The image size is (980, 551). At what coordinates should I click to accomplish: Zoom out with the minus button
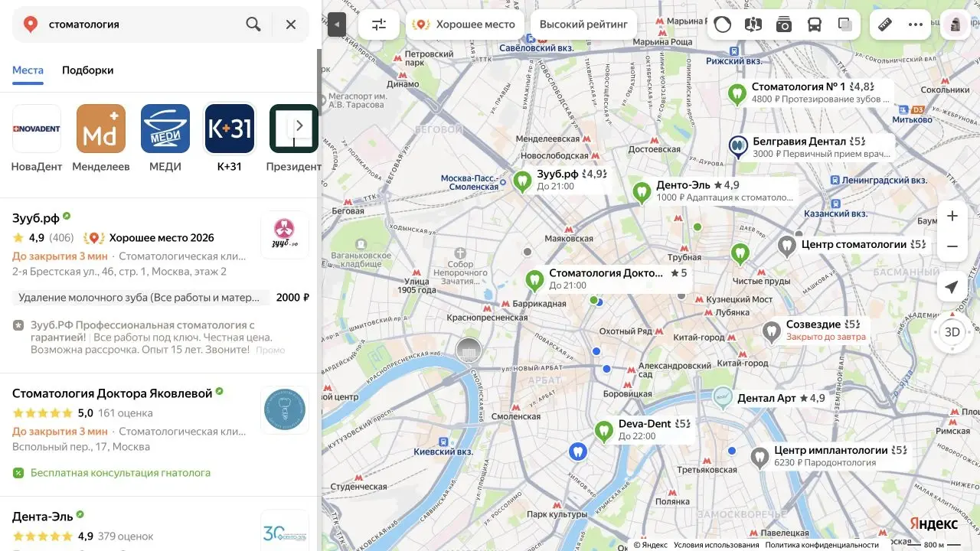[x=952, y=246]
